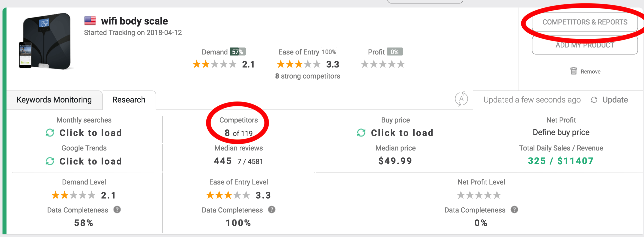Click the Remove link
The width and height of the screenshot is (644, 237).
coord(590,71)
